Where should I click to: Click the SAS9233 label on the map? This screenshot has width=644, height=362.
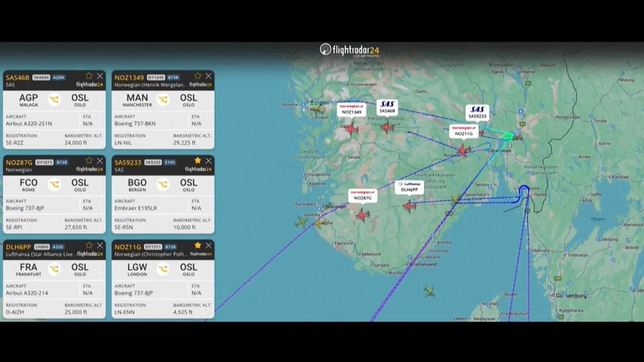coord(478,113)
